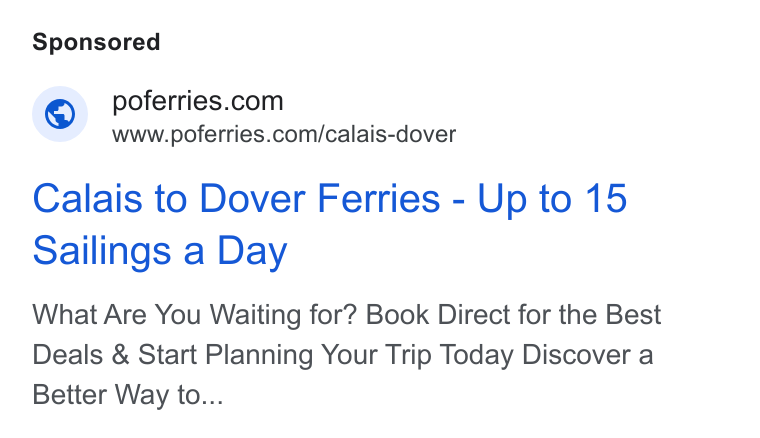Click the 'www.' prefix of the display URL
The height and width of the screenshot is (438, 760).
141,135
